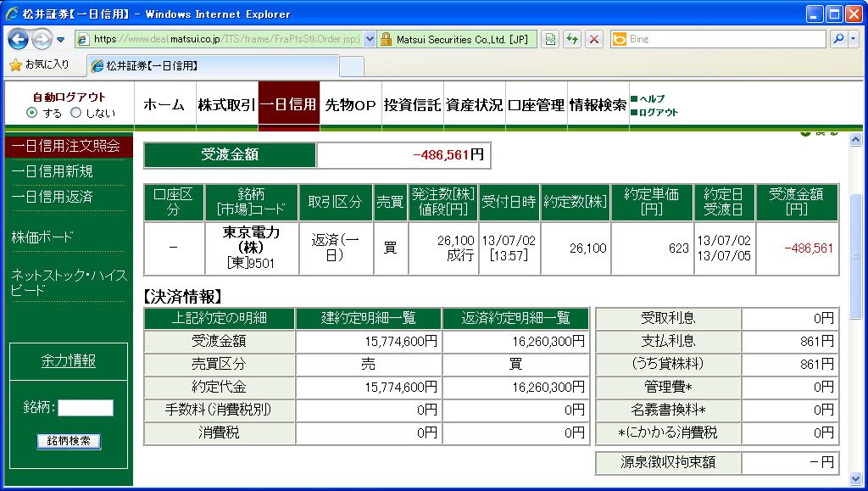The image size is (868, 491).
Task: Open the お気に入り favorites star
Action: tap(15, 64)
